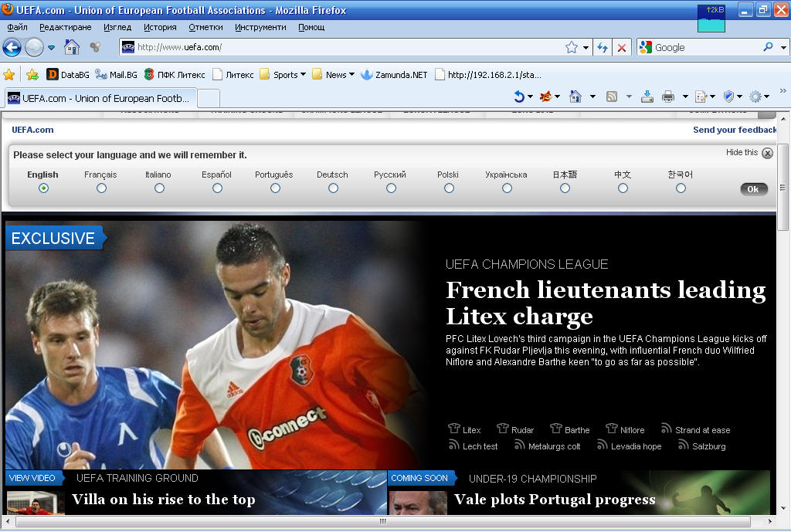Select the Français language radio button
The height and width of the screenshot is (532, 791).
pos(101,188)
